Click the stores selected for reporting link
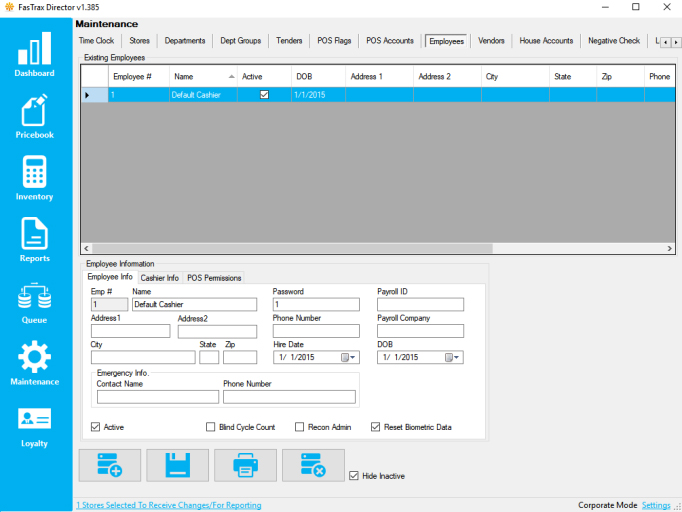Image resolution: width=682 pixels, height=512 pixels. coord(169,505)
